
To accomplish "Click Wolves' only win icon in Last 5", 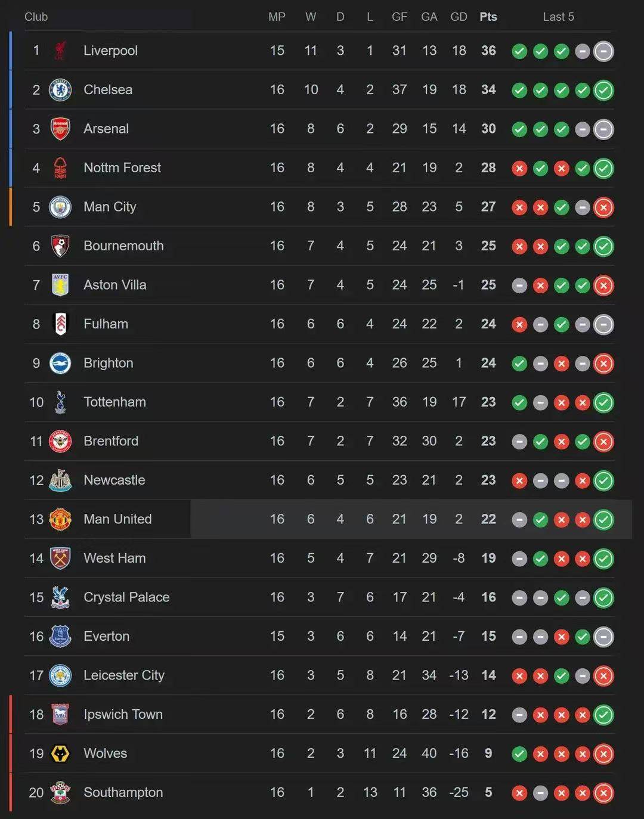I will pyautogui.click(x=519, y=754).
